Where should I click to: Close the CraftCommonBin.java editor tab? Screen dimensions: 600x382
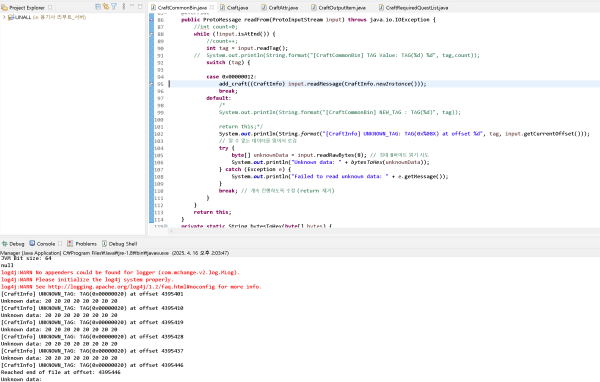tap(212, 7)
